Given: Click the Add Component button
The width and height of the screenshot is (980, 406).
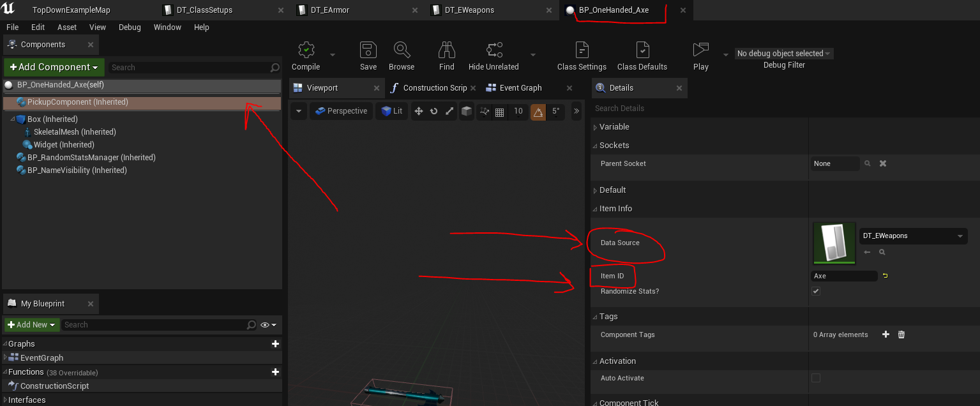Looking at the screenshot, I should pos(54,67).
